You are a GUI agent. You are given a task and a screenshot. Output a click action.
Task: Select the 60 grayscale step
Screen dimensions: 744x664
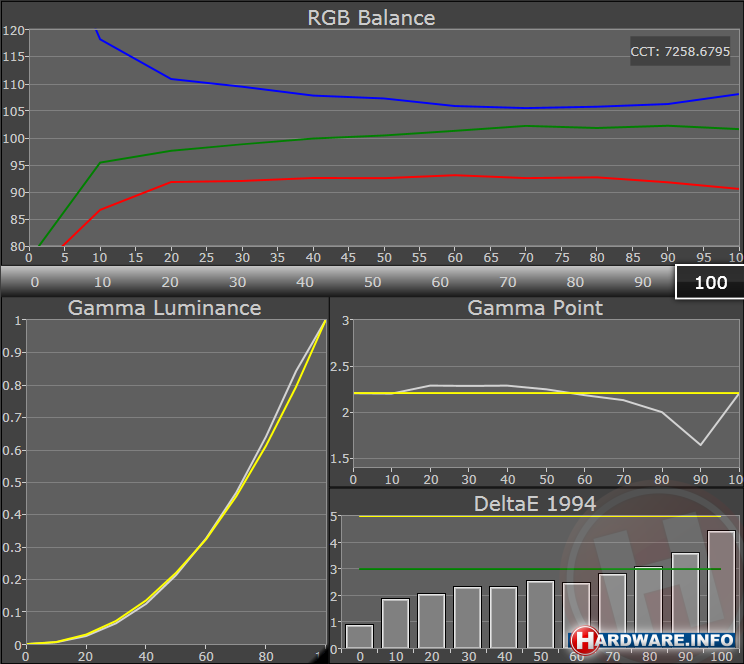(440, 282)
